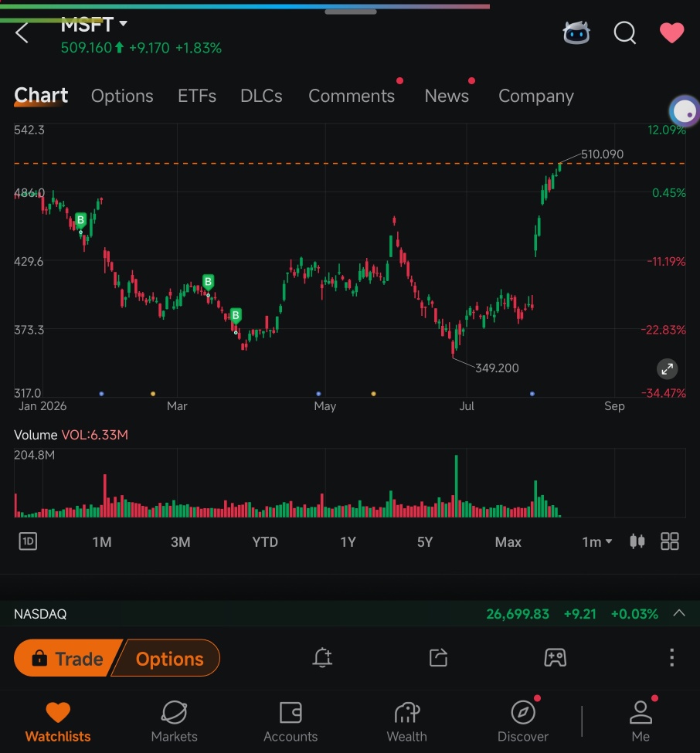Select the 3M time range
700x753 pixels.
click(x=181, y=541)
